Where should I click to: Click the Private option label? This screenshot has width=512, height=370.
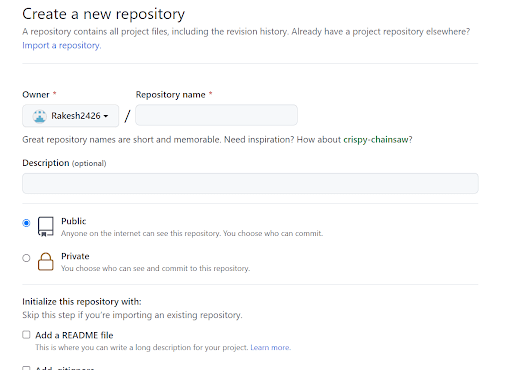(75, 256)
